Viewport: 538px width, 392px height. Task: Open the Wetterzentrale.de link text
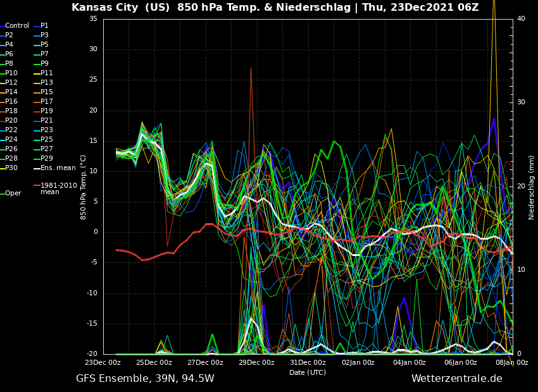(x=456, y=379)
